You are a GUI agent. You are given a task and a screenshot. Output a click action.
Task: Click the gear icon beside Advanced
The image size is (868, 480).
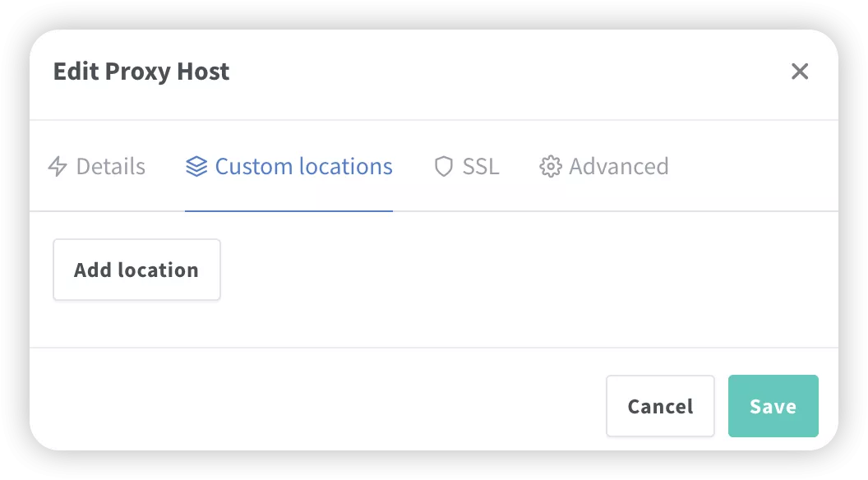coord(550,166)
